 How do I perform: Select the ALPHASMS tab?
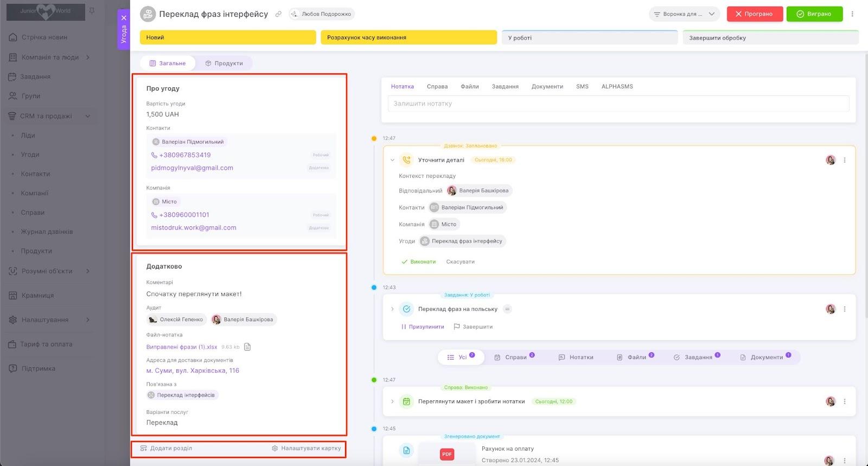617,87
